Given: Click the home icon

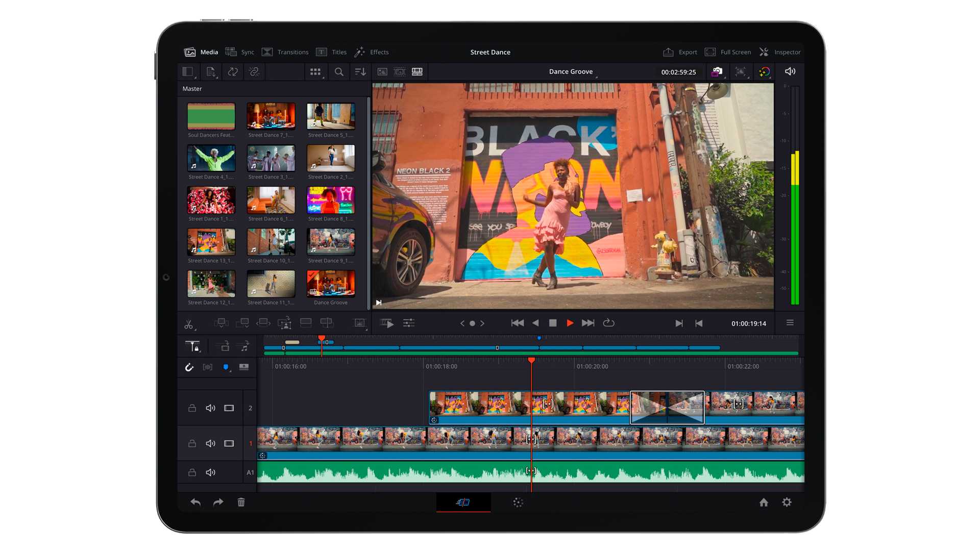Looking at the screenshot, I should pos(764,503).
